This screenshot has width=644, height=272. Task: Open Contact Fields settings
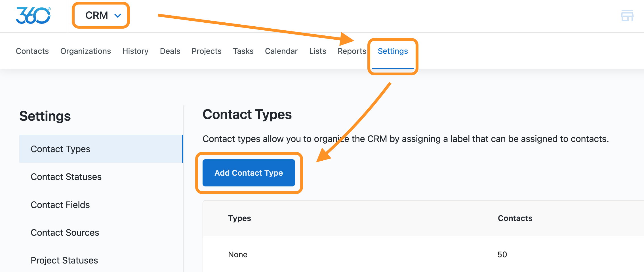(x=60, y=205)
